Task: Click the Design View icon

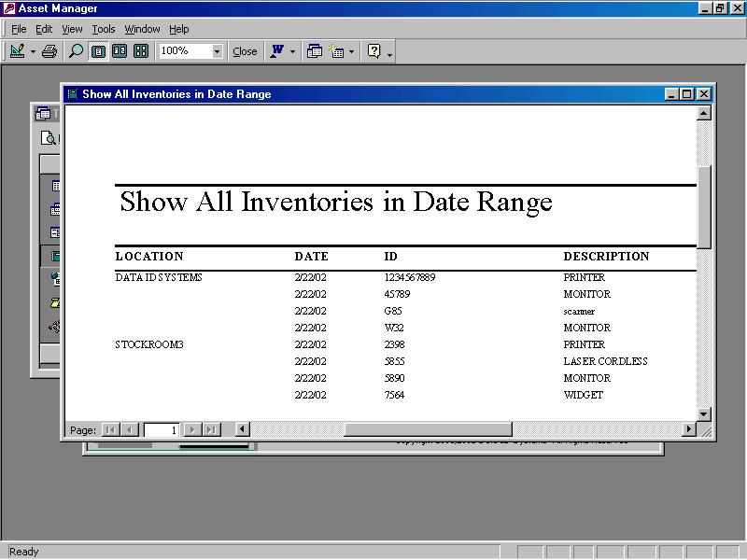Action: [17, 51]
